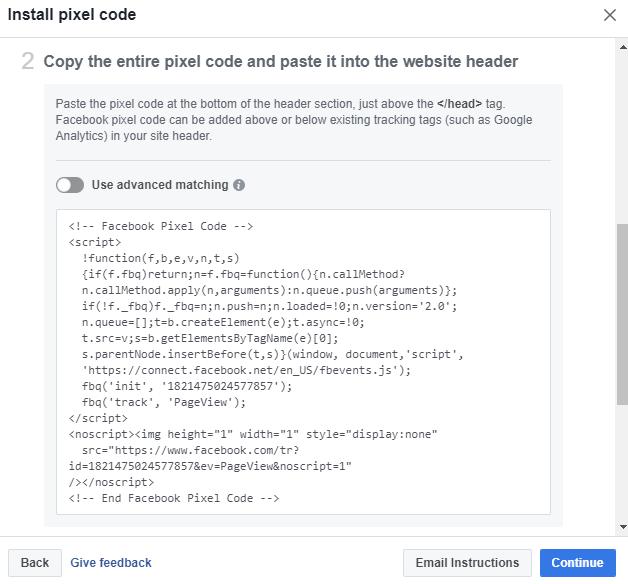Click the 'End Facebook Pixel Code' comment line
The width and height of the screenshot is (628, 584).
coord(174,499)
